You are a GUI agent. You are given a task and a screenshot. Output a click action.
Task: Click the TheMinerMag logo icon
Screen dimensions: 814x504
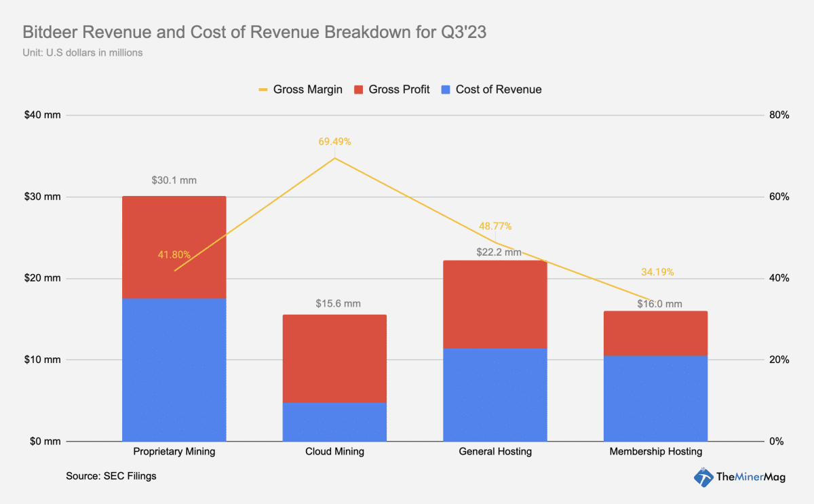(703, 478)
